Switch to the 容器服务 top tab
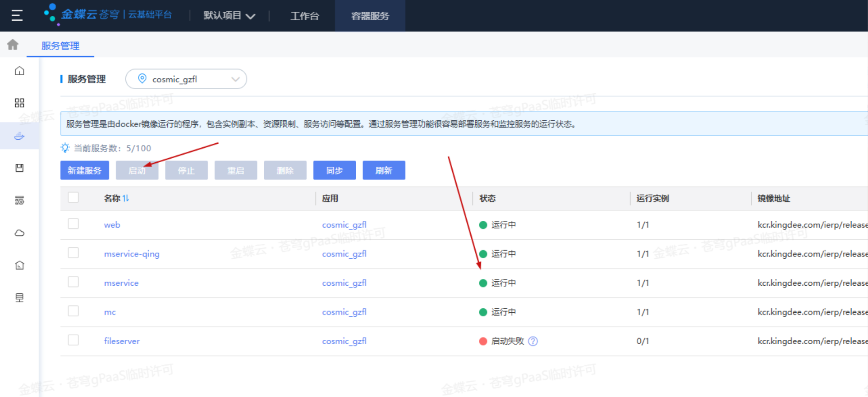This screenshot has width=868, height=397. coord(370,16)
